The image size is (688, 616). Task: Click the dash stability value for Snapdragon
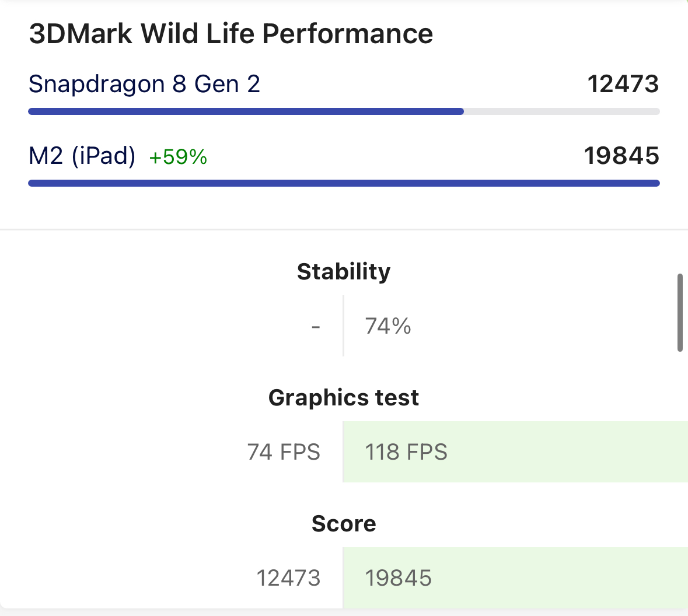coord(316,326)
